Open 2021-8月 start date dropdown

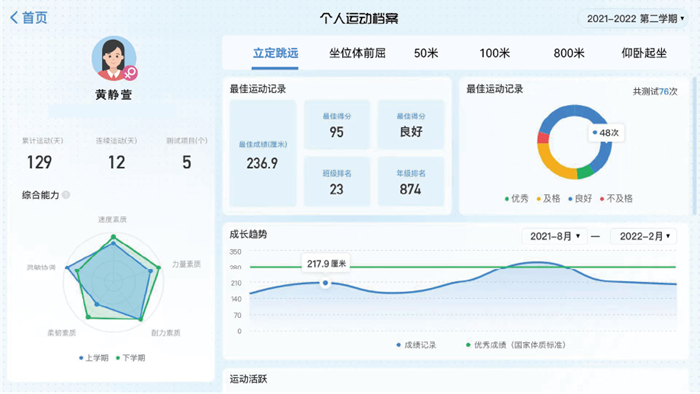[x=554, y=236]
